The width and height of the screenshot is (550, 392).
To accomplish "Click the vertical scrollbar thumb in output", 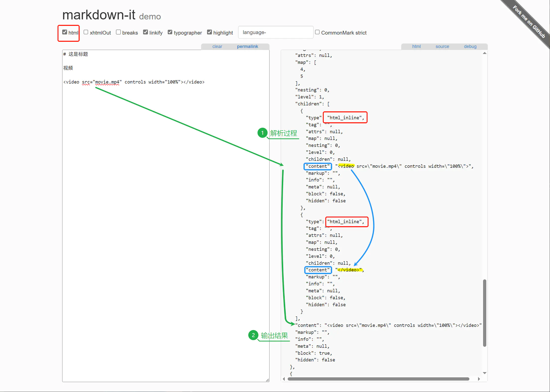I will coord(485,313).
